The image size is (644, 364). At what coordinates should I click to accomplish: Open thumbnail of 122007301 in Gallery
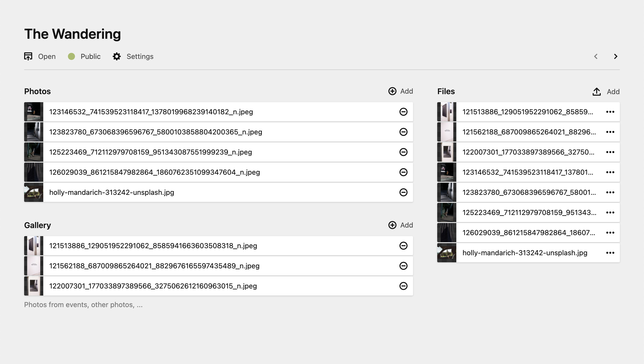tap(34, 286)
